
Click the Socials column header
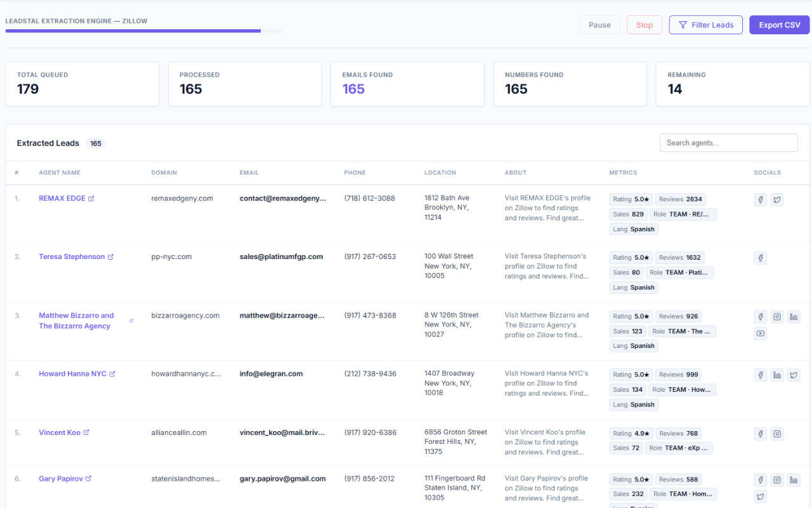click(x=768, y=173)
